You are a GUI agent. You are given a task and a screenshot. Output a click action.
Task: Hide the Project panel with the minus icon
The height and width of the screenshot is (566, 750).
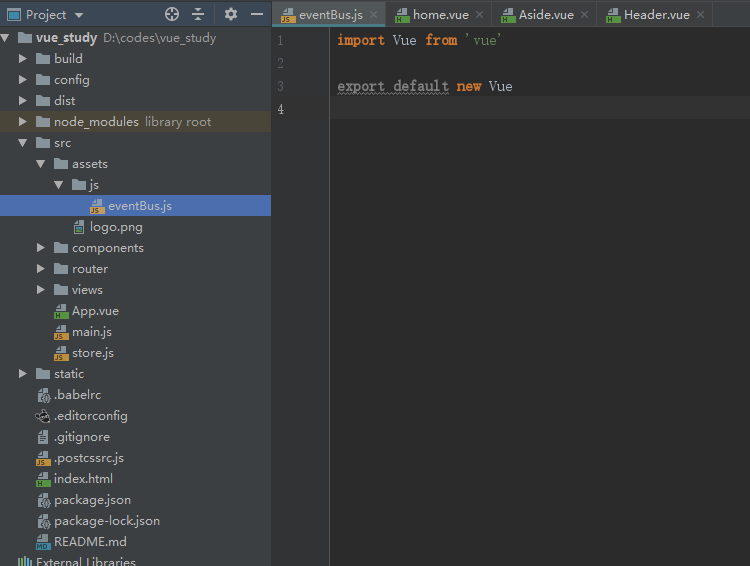tap(257, 14)
